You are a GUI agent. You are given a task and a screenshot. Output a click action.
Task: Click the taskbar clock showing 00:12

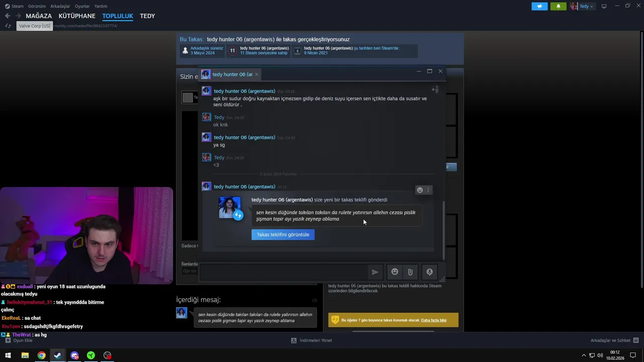[615, 355]
